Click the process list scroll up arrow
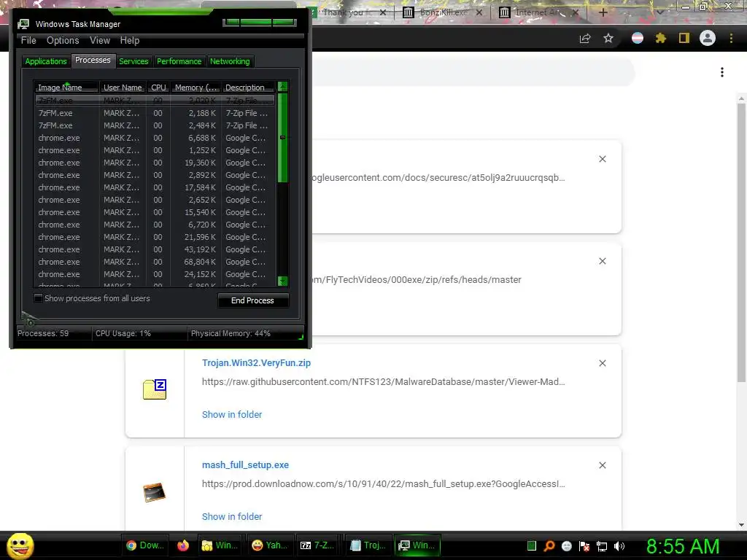The width and height of the screenshot is (747, 560). [282, 87]
